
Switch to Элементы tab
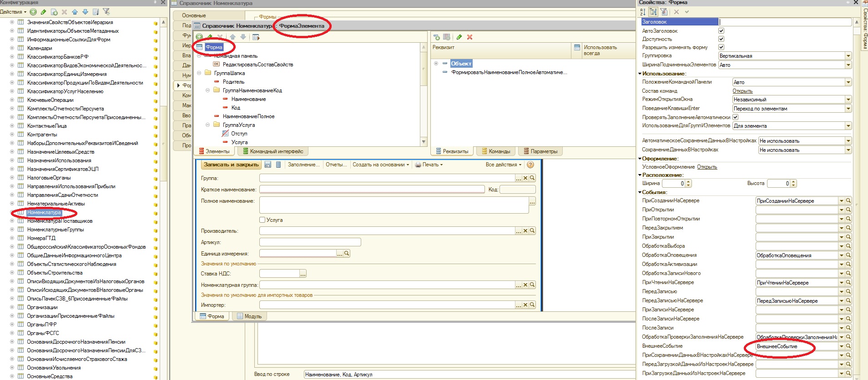[x=214, y=151]
